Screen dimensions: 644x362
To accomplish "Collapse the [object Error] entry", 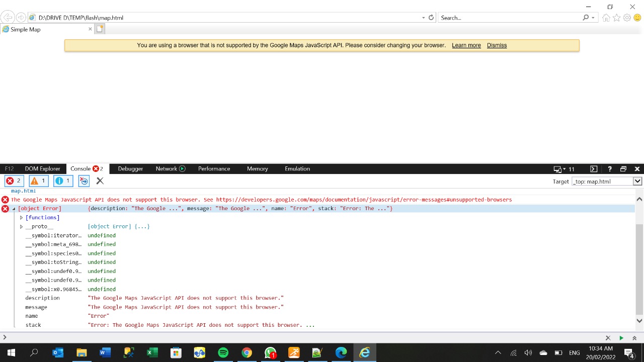I will [x=14, y=209].
